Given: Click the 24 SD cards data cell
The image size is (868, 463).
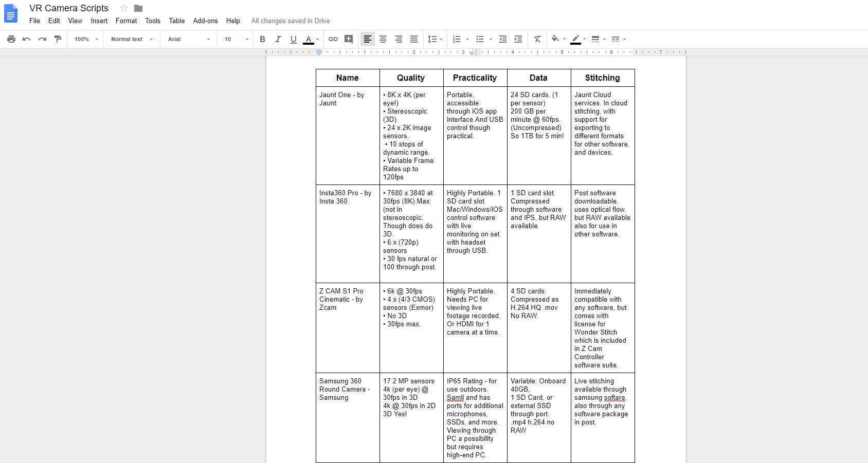Looking at the screenshot, I should point(538,136).
